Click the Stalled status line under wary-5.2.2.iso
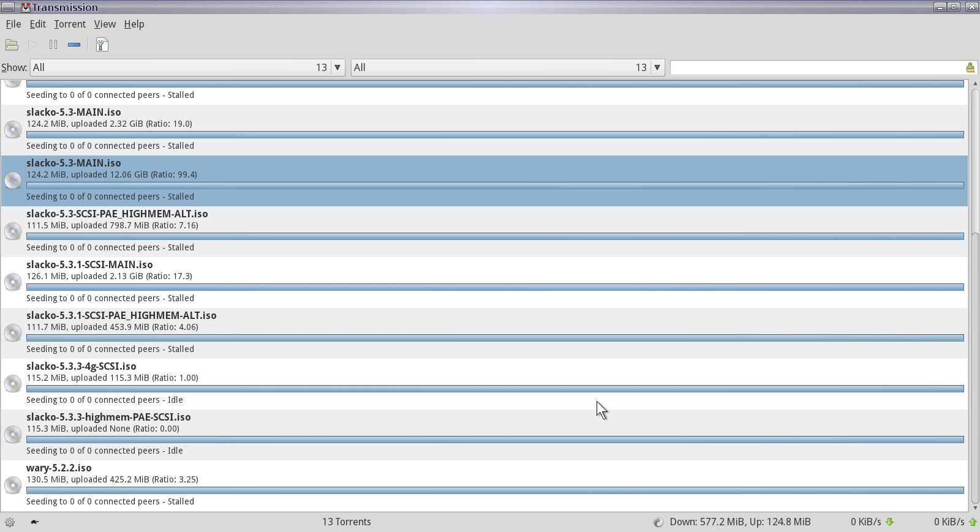The height and width of the screenshot is (532, 980). tap(110, 501)
